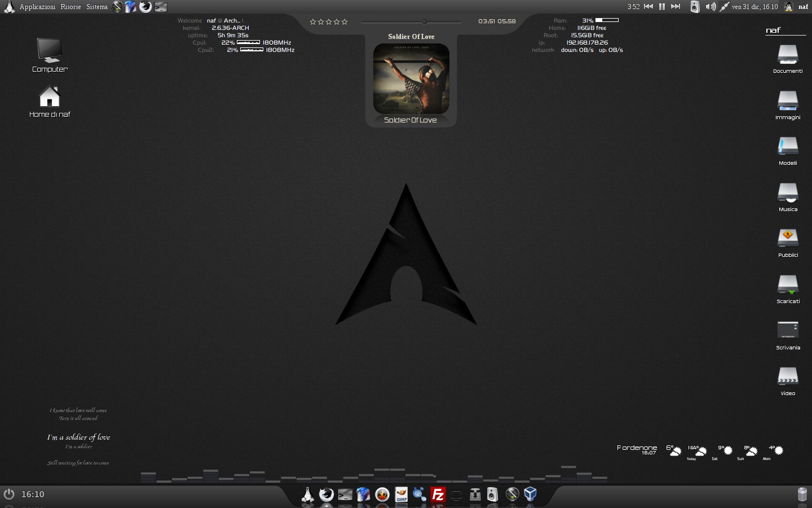Screen dimensions: 812x508
Task: Launch Thunderbird from the dock
Action: point(363,494)
